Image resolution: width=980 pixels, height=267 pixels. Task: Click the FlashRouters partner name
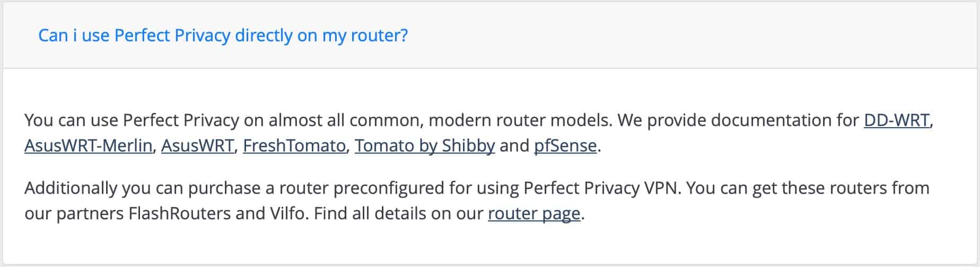(180, 213)
